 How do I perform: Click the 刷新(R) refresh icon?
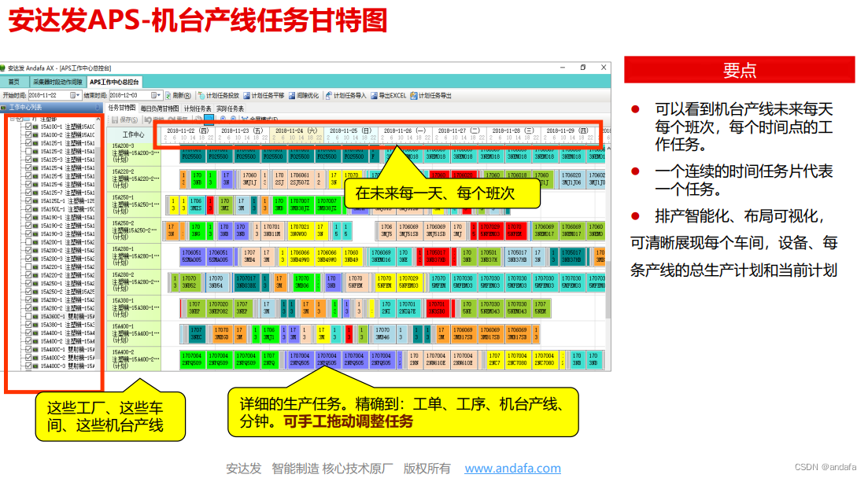coord(168,96)
